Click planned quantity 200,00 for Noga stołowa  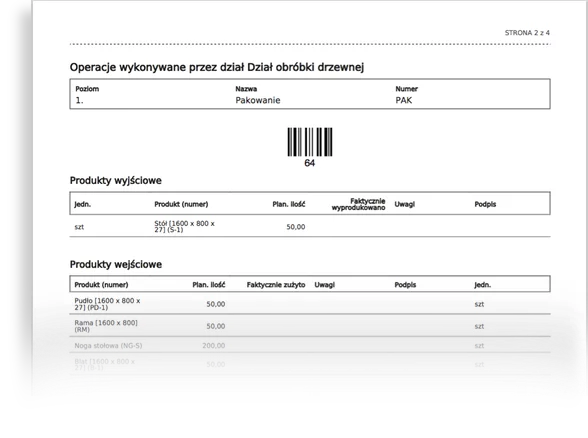214,346
